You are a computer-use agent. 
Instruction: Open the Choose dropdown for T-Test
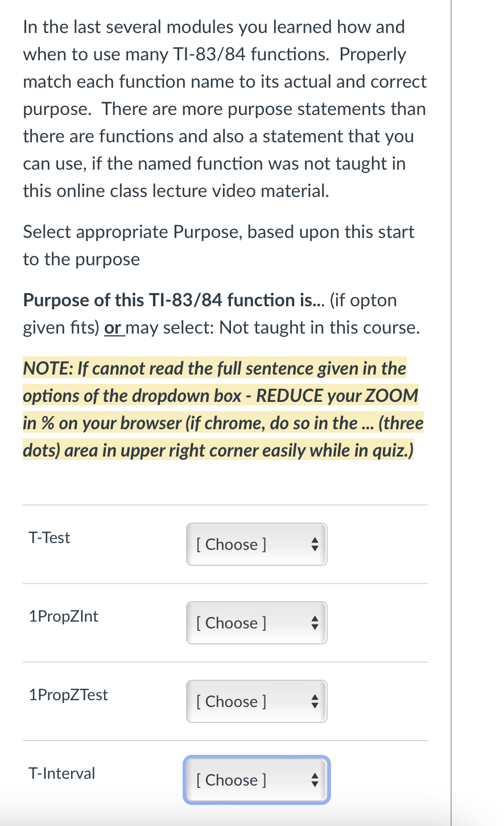tap(250, 544)
